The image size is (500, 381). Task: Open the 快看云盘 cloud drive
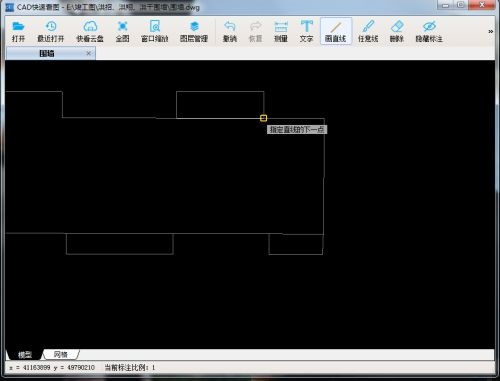coord(90,31)
